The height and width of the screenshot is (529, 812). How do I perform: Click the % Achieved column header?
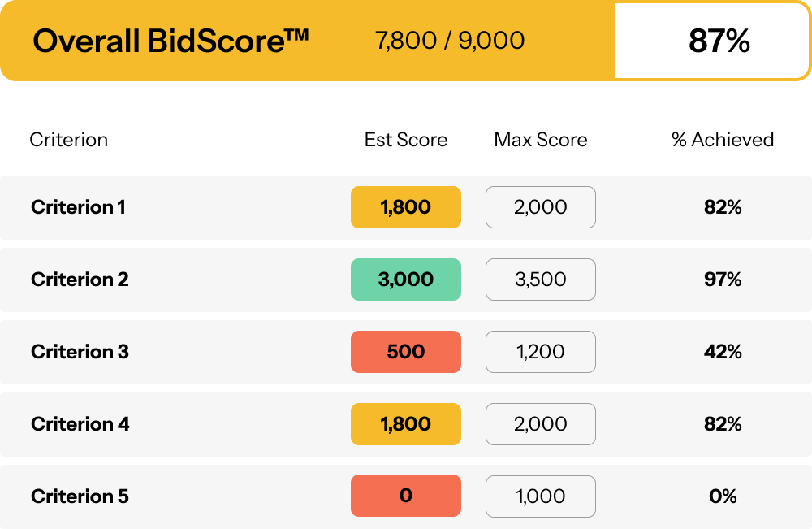(x=723, y=140)
